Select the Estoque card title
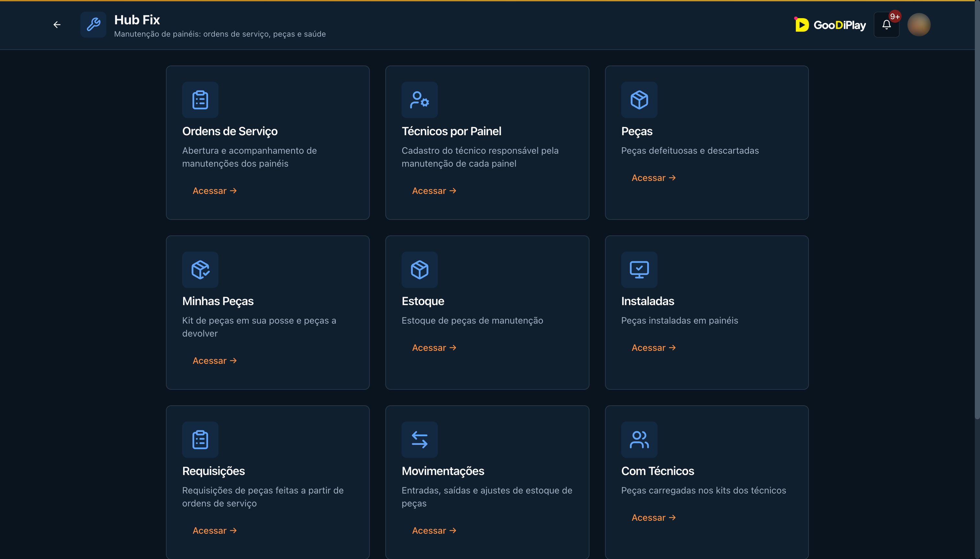 point(423,301)
